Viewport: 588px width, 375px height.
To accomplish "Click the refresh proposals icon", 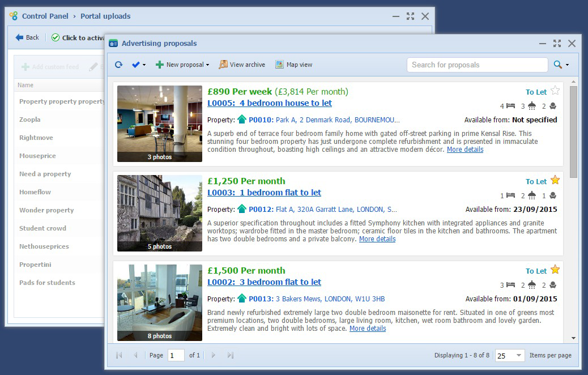I will 118,65.
